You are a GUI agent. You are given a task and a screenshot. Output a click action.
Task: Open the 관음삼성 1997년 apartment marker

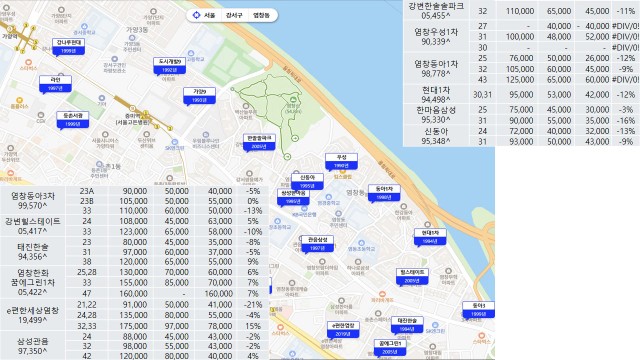317,244
